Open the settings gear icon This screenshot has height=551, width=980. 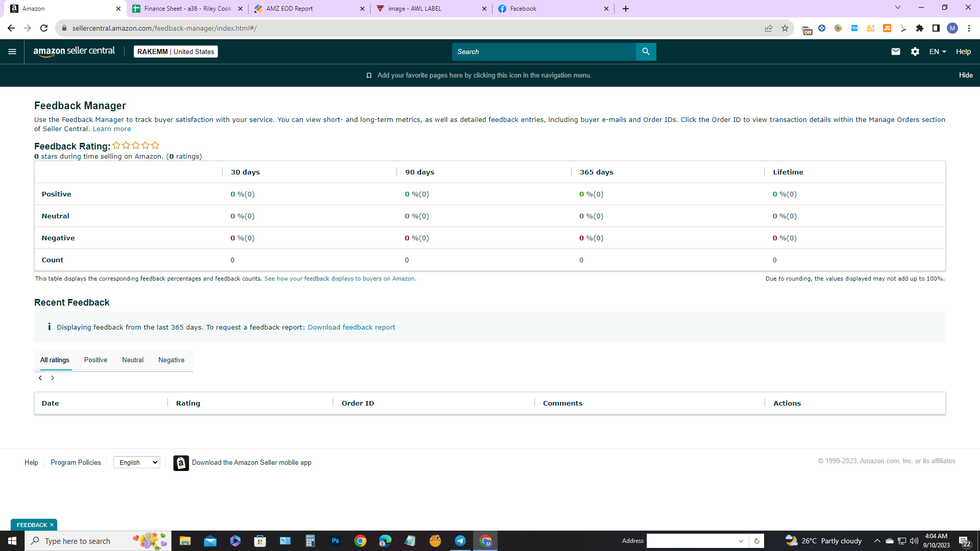[x=915, y=52]
